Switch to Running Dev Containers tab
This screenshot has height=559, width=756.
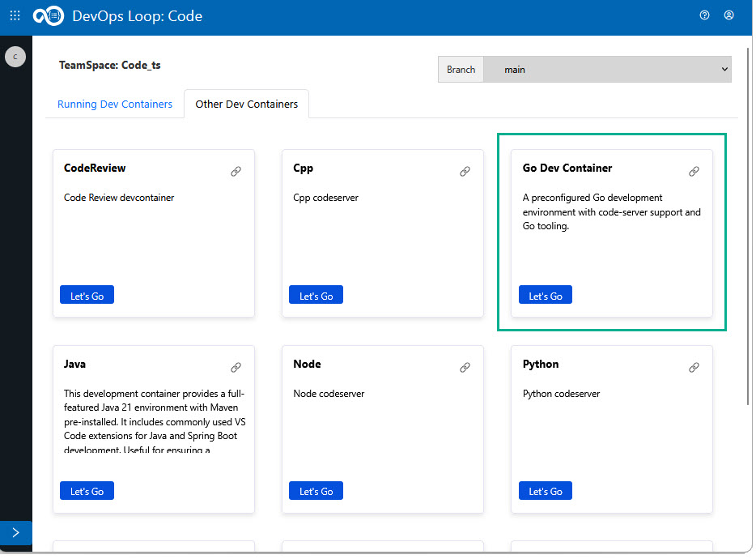point(115,105)
